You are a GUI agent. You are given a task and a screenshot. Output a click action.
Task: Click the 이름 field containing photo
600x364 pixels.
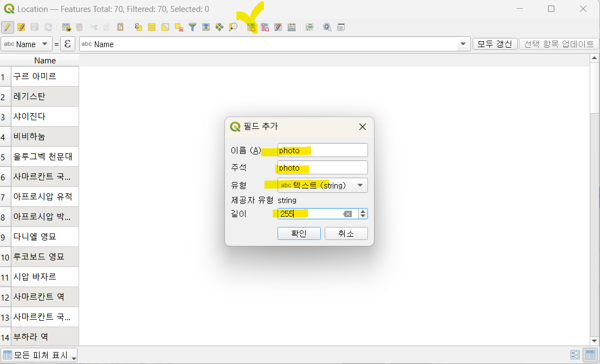tap(322, 150)
